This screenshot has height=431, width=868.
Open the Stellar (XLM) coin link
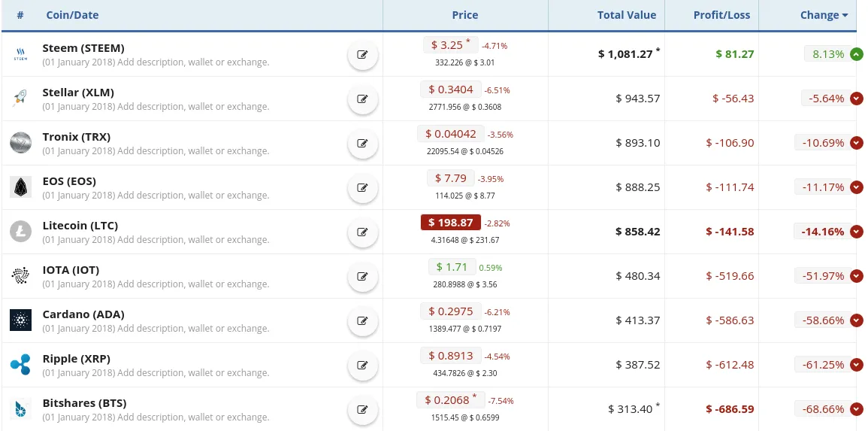tap(78, 93)
